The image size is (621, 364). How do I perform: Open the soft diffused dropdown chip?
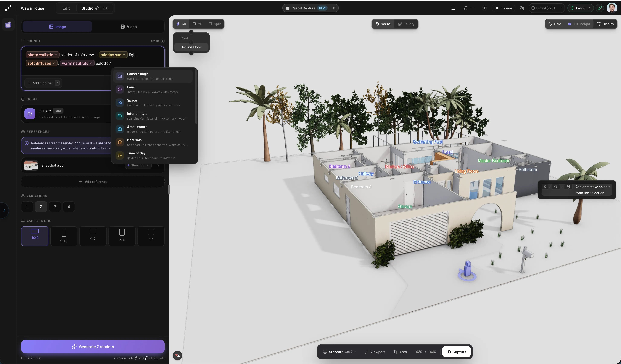(x=41, y=63)
